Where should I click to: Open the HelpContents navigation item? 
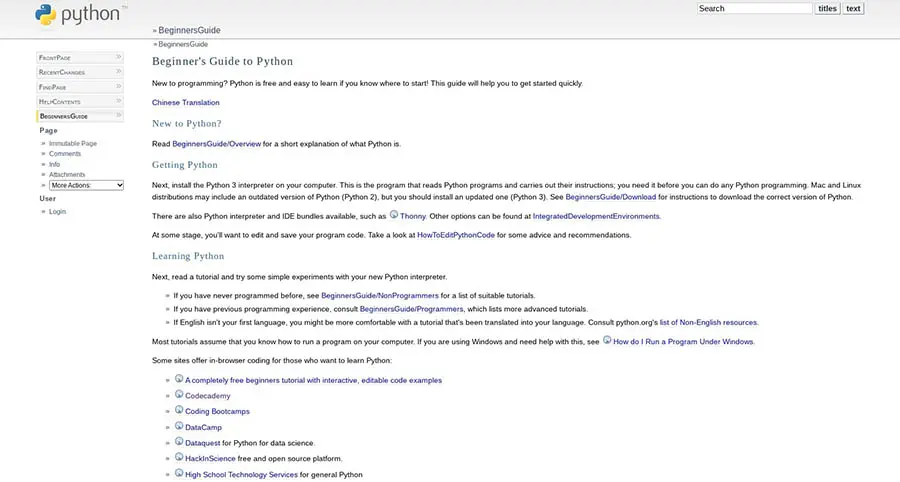60,102
